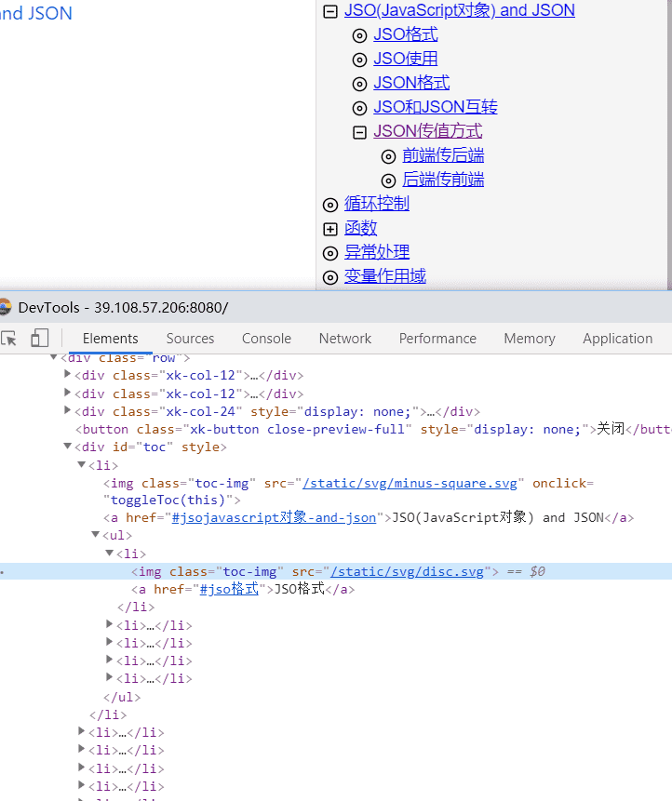The width and height of the screenshot is (672, 801).
Task: Collapse the ul element in DOM tree
Action: coord(96,535)
